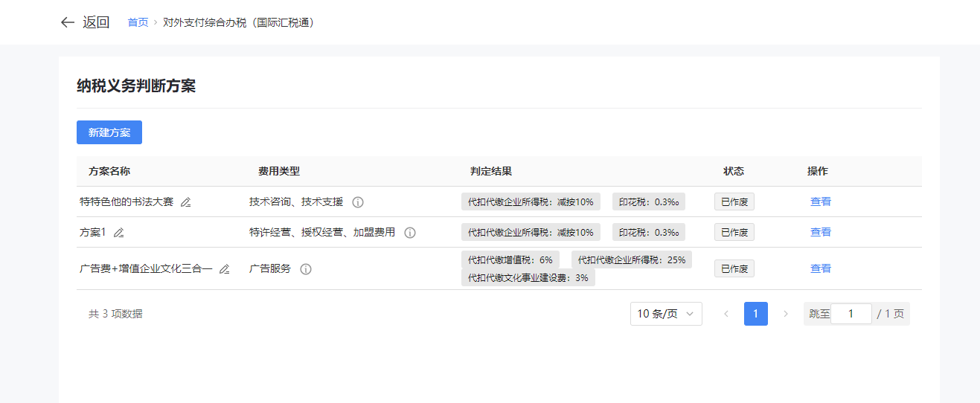Click the 代扣代缴文化事业建设费:3% tag
The height and width of the screenshot is (403, 980).
[x=528, y=278]
